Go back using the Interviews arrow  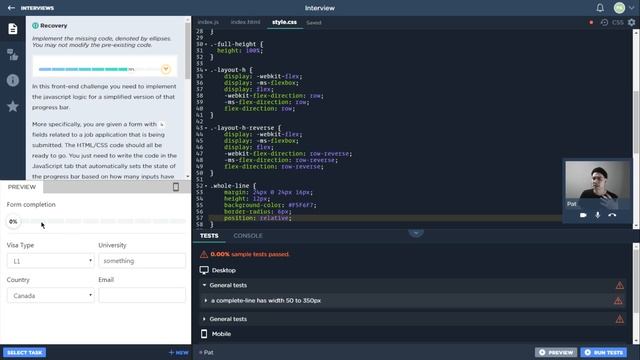(11, 8)
